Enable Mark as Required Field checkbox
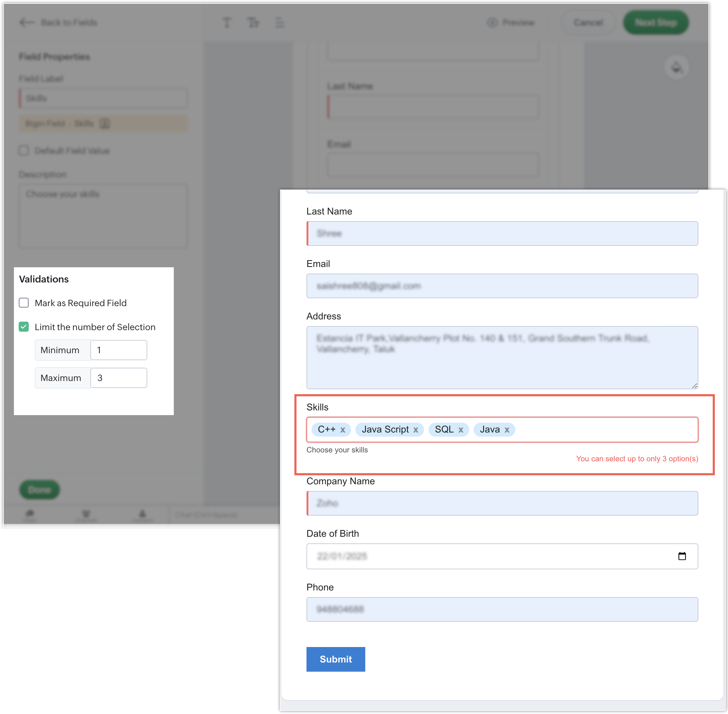The height and width of the screenshot is (714, 728). click(24, 303)
